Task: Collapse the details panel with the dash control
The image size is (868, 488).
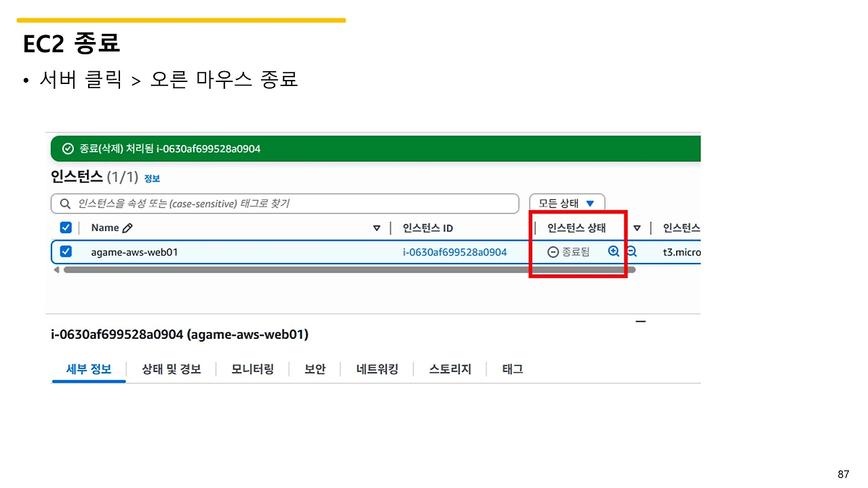Action: (640, 321)
